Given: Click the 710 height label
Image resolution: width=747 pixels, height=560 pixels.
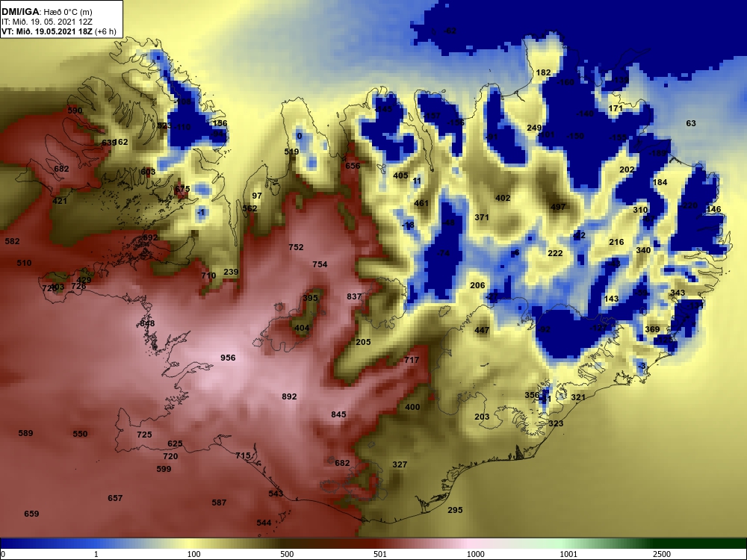Looking at the screenshot, I should [208, 276].
